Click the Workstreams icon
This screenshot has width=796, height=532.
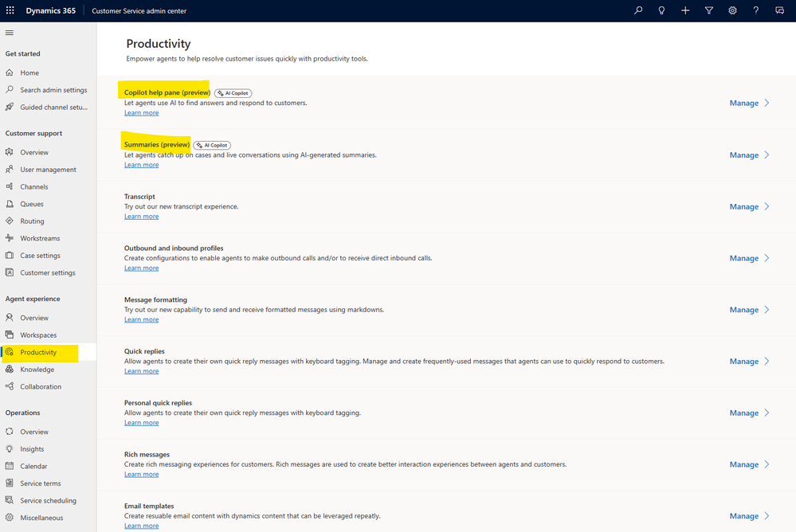click(9, 238)
